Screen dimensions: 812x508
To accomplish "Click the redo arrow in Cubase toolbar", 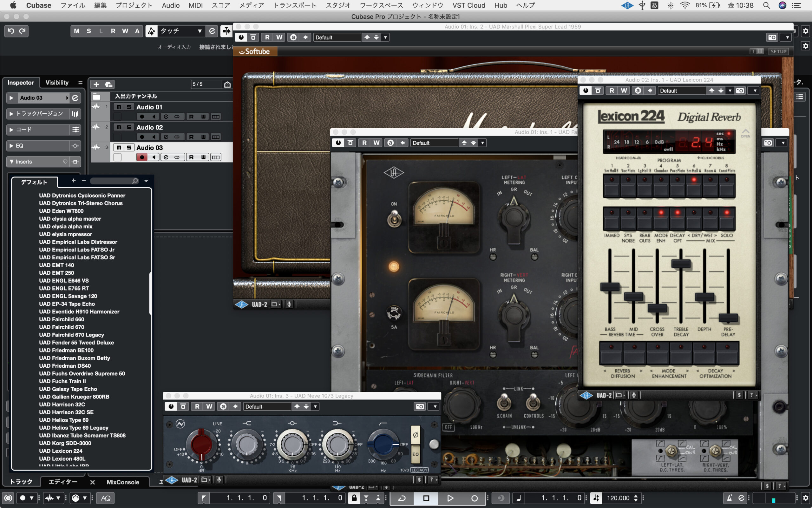I will [x=23, y=31].
